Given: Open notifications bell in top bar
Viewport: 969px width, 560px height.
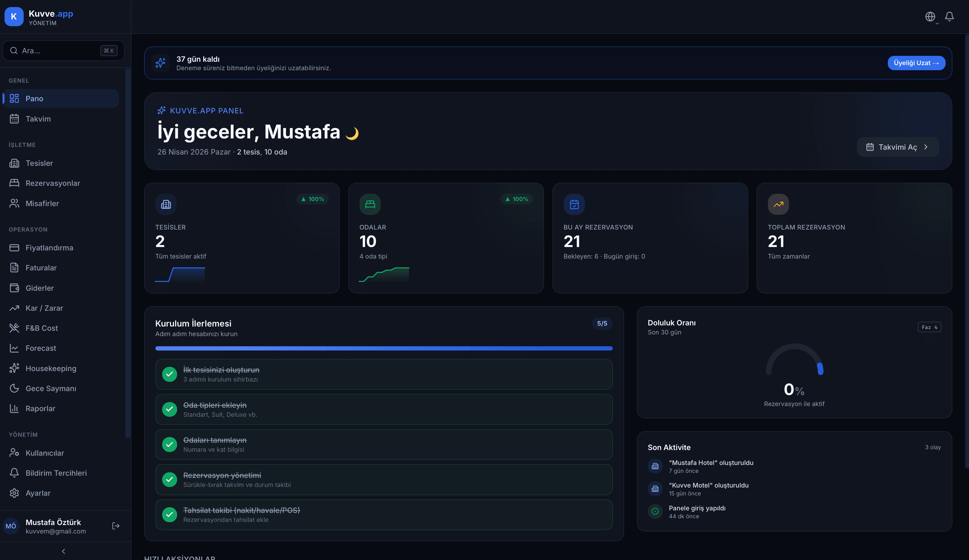Looking at the screenshot, I should [x=949, y=17].
